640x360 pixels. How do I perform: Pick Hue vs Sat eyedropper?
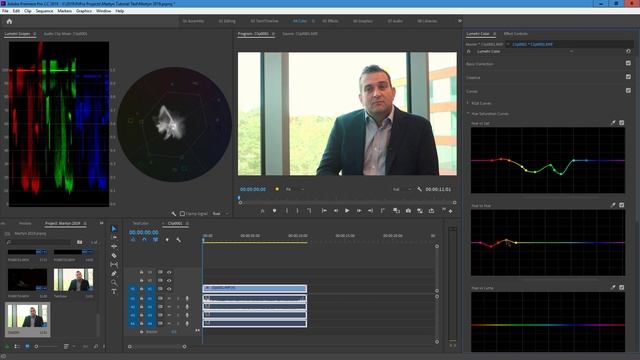click(x=613, y=123)
